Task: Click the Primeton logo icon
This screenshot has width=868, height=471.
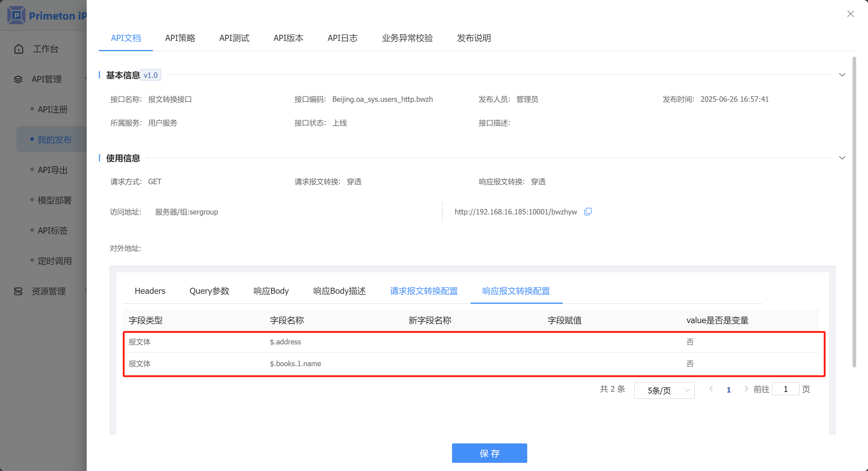Action: (x=16, y=15)
